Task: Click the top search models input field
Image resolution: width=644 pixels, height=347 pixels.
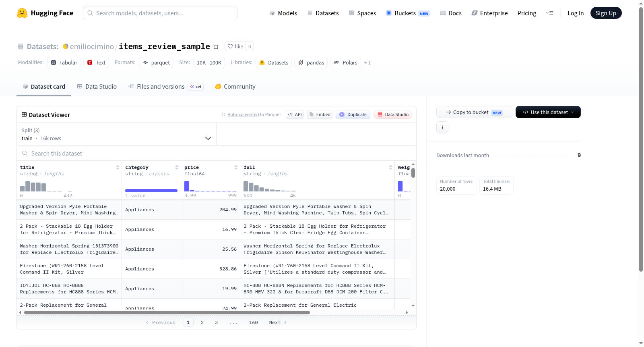Action: coord(160,13)
